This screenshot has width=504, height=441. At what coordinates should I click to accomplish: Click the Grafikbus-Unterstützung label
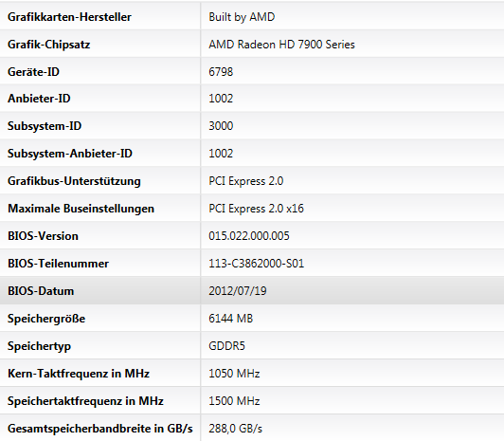click(74, 181)
